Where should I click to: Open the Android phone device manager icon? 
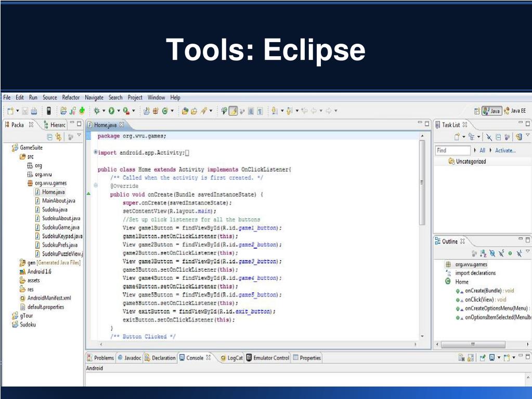(x=48, y=111)
